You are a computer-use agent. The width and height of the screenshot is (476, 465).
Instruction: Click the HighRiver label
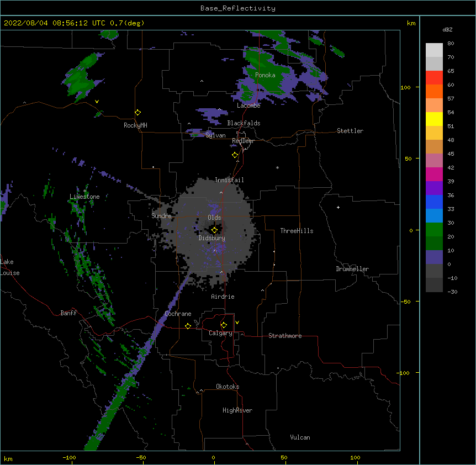click(237, 410)
